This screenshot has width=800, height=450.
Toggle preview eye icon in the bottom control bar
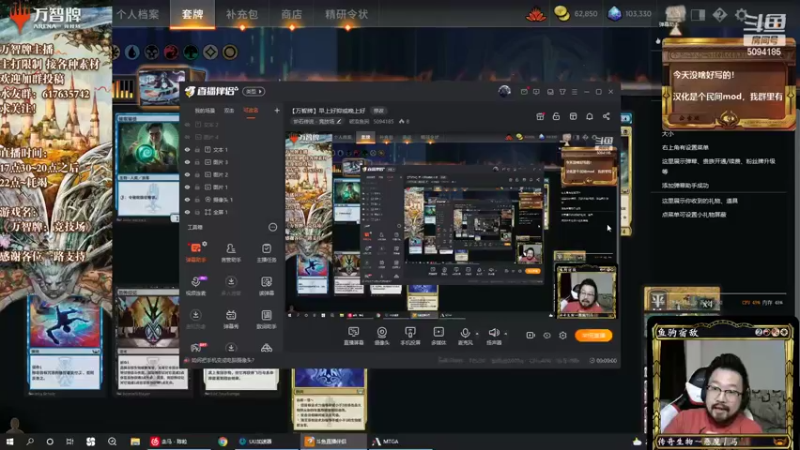tap(546, 335)
